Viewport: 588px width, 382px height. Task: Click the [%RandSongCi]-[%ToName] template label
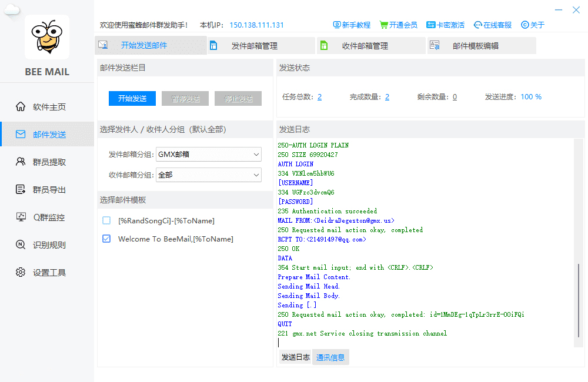166,221
